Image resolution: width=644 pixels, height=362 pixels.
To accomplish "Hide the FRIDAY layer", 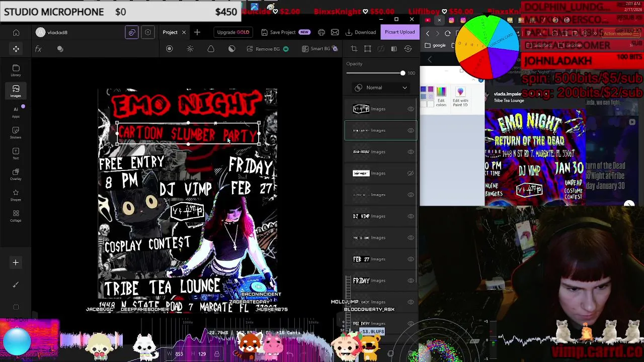I will (x=411, y=281).
